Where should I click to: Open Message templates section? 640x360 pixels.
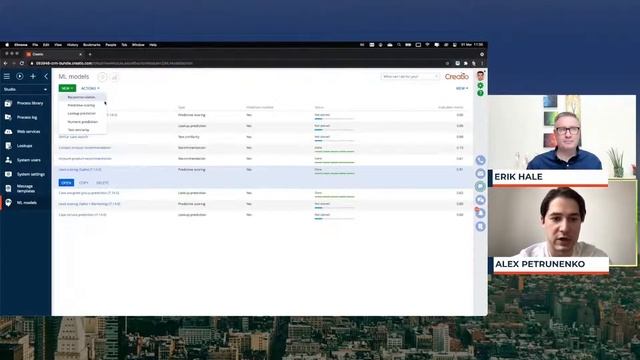tap(25, 189)
